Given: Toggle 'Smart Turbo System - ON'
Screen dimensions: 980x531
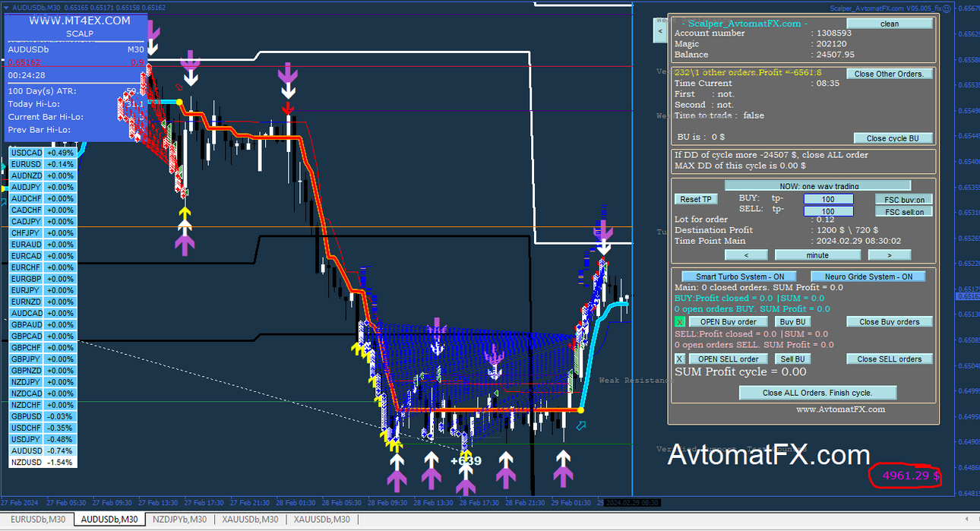Looking at the screenshot, I should point(739,277).
